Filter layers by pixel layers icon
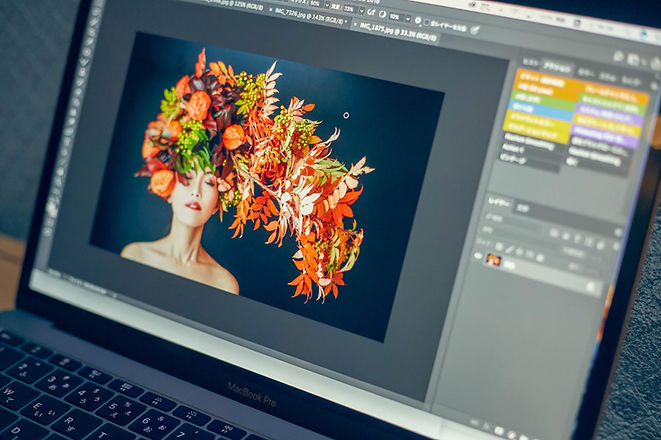Viewport: 661px width, 440px height. coord(554,233)
